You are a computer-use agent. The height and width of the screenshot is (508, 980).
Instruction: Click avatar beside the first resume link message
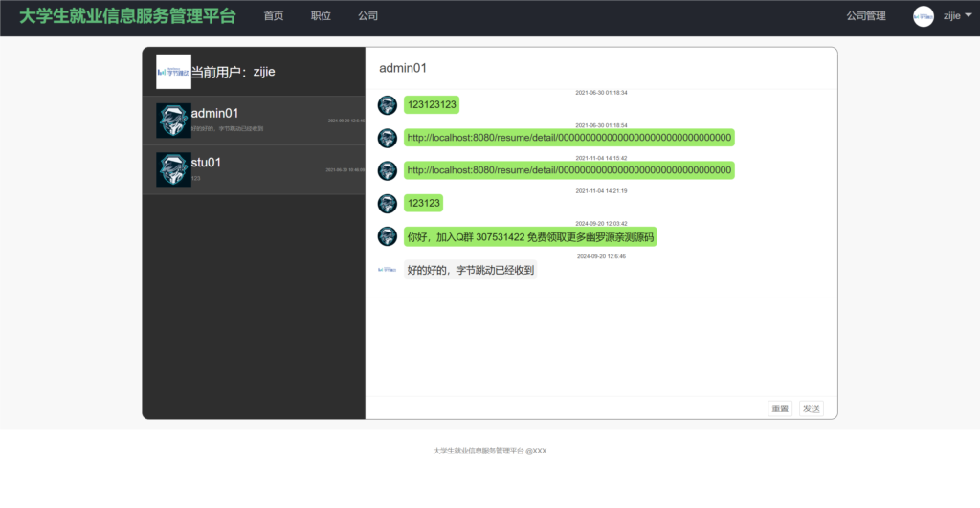pos(388,138)
